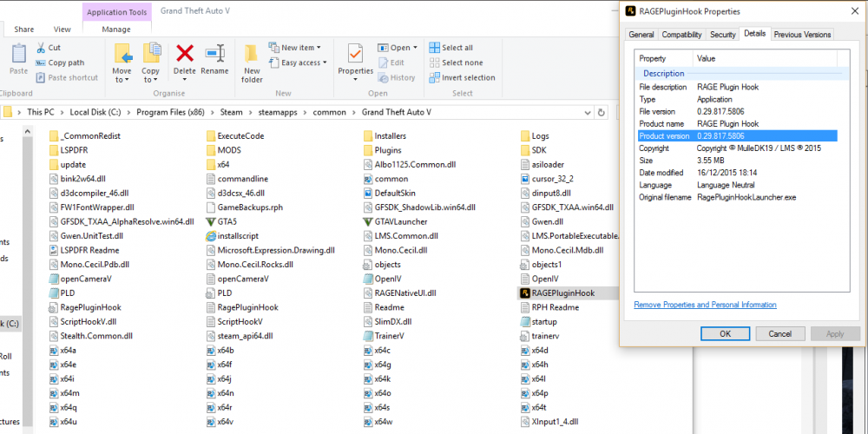Click the navigation pane scroll up arrow

click(27, 131)
